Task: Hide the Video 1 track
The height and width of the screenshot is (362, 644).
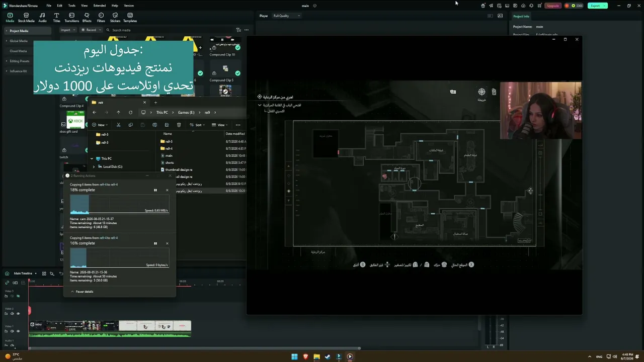Action: pyautogui.click(x=18, y=331)
